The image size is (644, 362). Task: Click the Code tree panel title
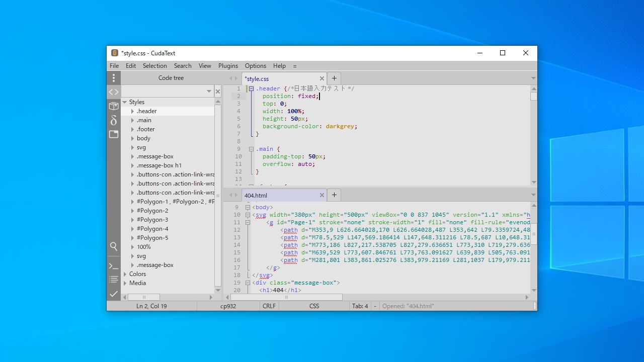tap(171, 78)
